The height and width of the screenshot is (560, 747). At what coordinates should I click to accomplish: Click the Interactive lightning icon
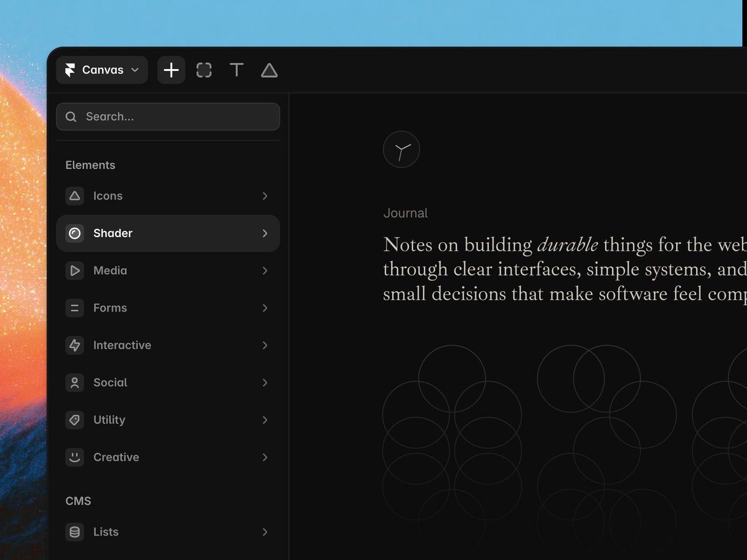click(75, 345)
